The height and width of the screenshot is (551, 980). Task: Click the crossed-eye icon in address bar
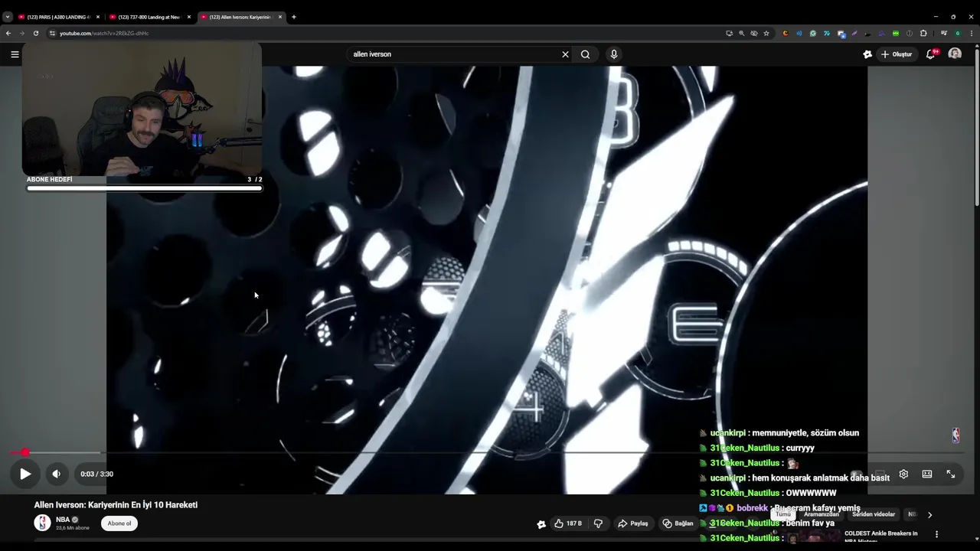754,33
